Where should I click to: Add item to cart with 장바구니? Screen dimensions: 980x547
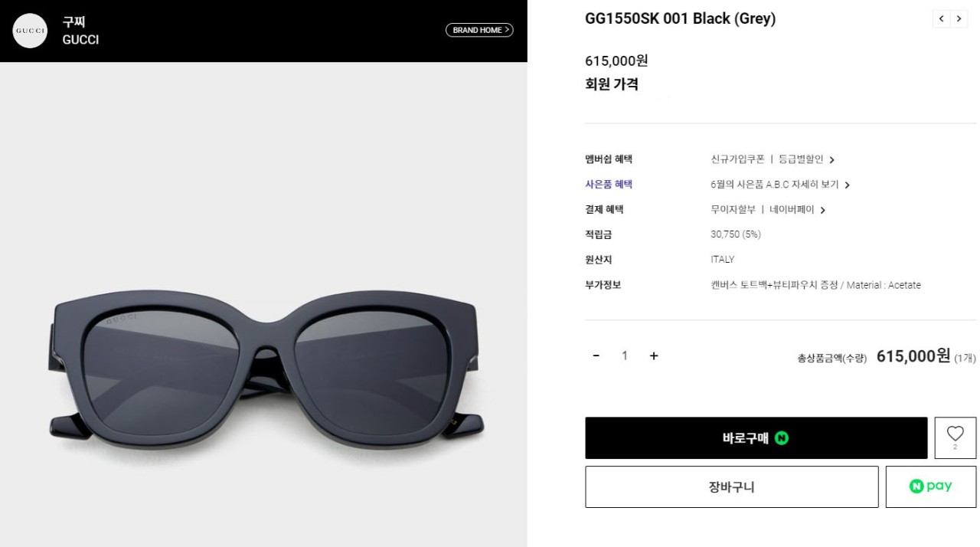click(732, 486)
